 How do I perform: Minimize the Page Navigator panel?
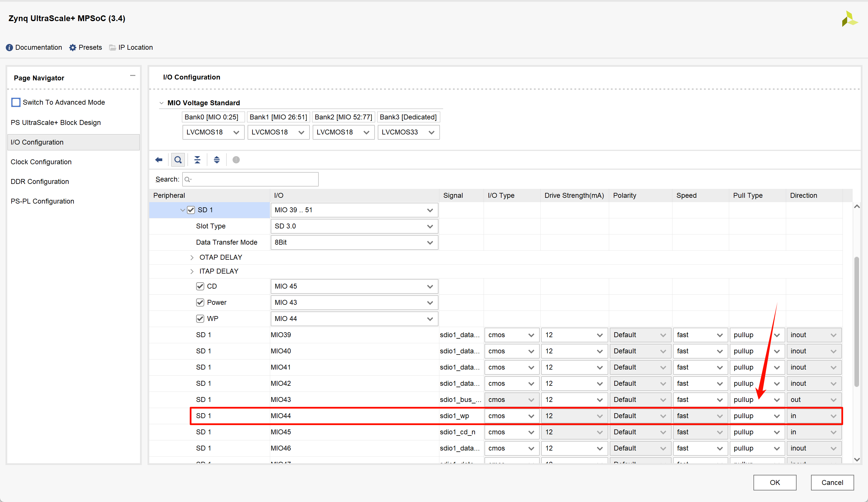pyautogui.click(x=132, y=76)
